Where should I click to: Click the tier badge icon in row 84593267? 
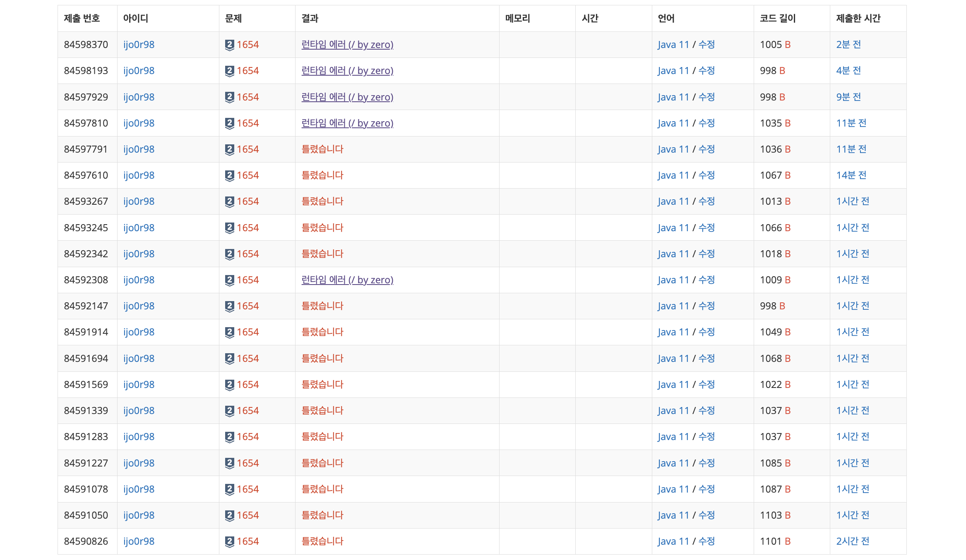[229, 201]
